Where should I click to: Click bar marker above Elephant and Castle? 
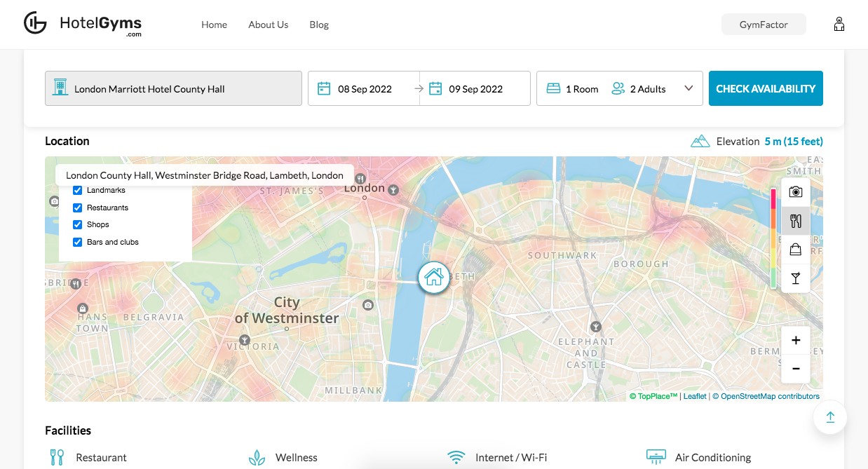tap(596, 326)
